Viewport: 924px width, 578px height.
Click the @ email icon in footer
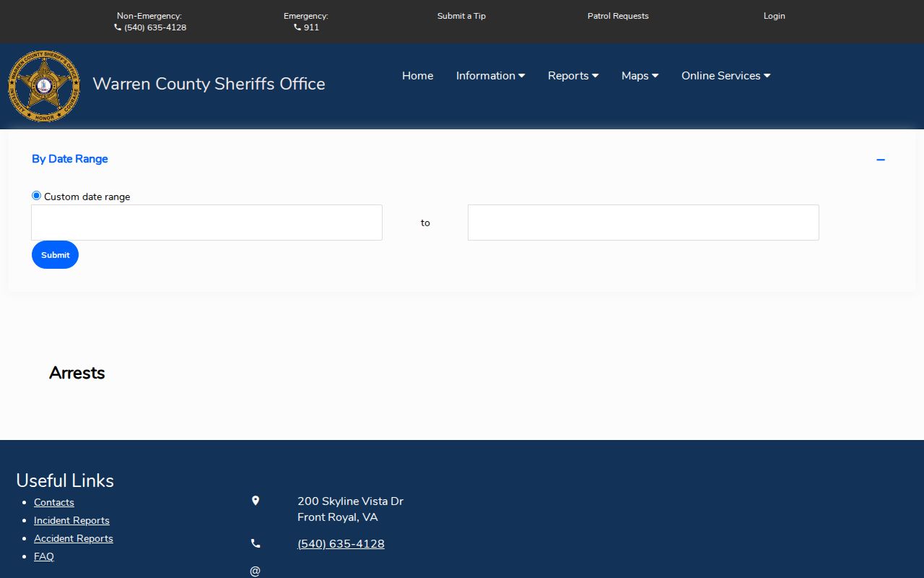[255, 571]
